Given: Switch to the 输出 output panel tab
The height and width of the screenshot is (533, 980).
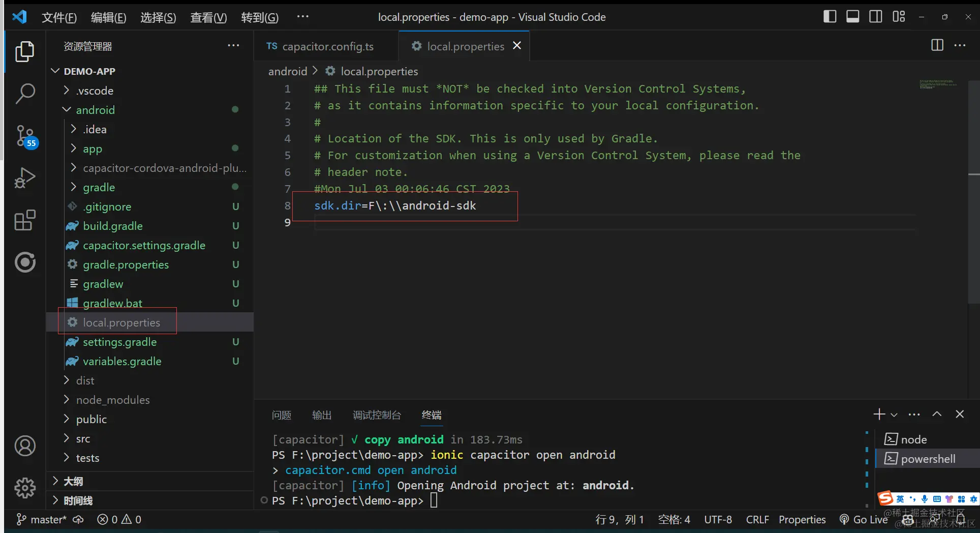Looking at the screenshot, I should tap(322, 415).
